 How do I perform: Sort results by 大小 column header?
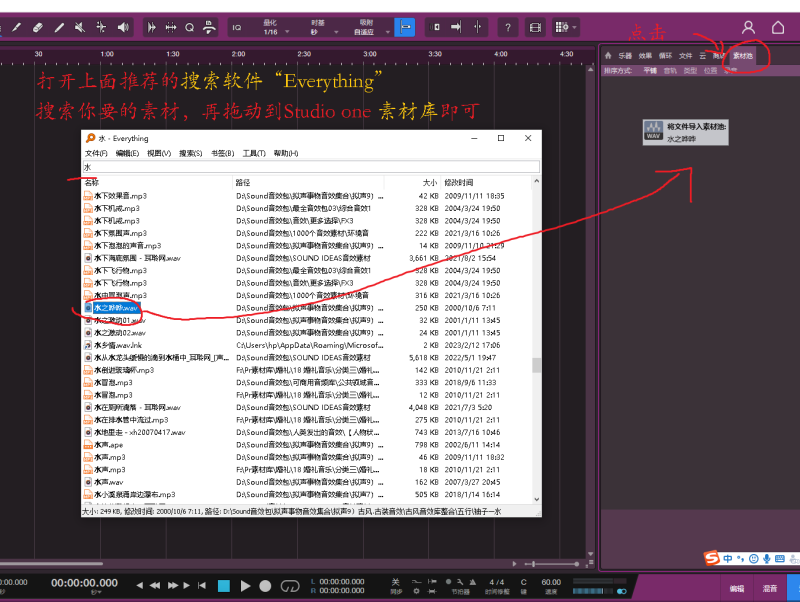click(428, 182)
